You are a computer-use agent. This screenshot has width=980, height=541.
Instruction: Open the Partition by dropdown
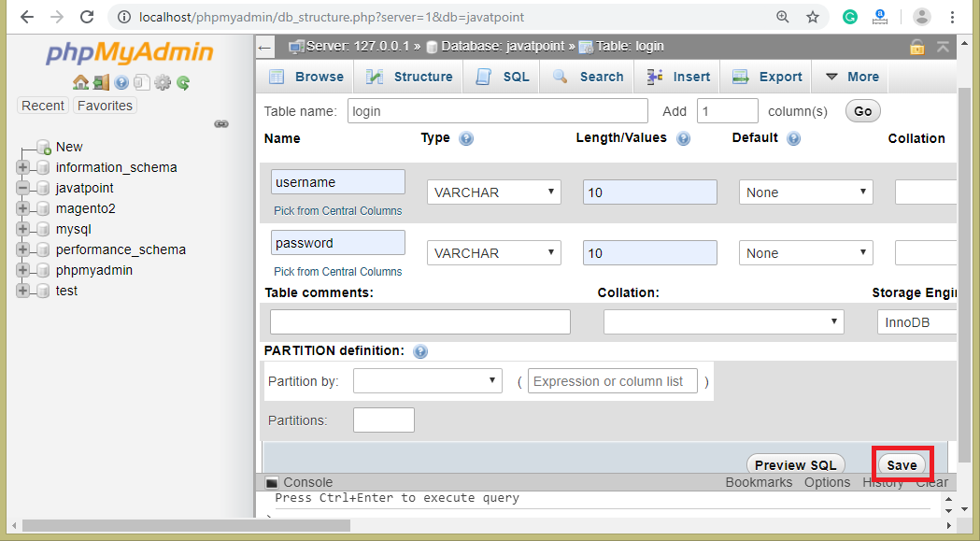pos(428,381)
